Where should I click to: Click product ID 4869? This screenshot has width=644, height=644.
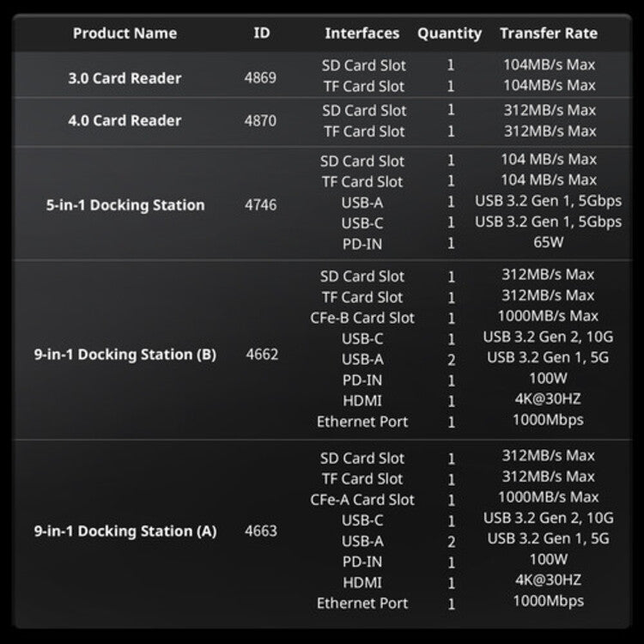coord(260,77)
